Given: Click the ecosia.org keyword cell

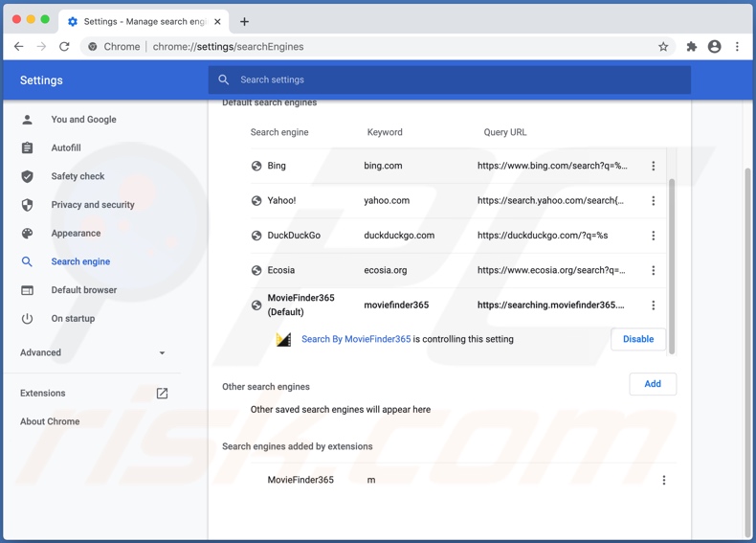Looking at the screenshot, I should 386,270.
